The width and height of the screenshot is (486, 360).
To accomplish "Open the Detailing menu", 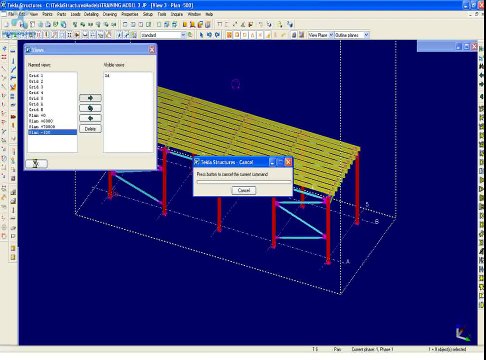I will coord(91,14).
